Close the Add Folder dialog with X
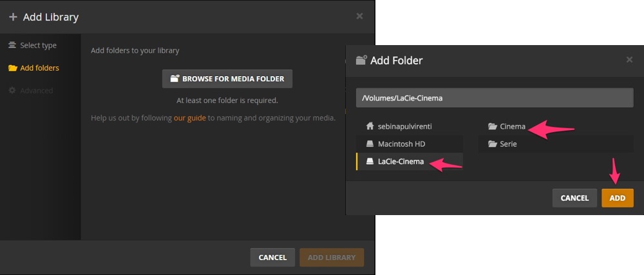This screenshot has width=644, height=275. [629, 60]
